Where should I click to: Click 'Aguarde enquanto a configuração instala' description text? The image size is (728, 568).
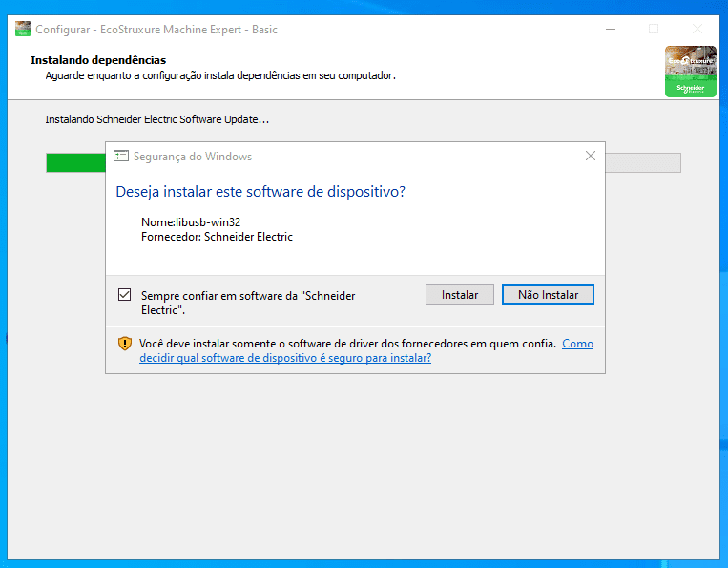[220, 75]
